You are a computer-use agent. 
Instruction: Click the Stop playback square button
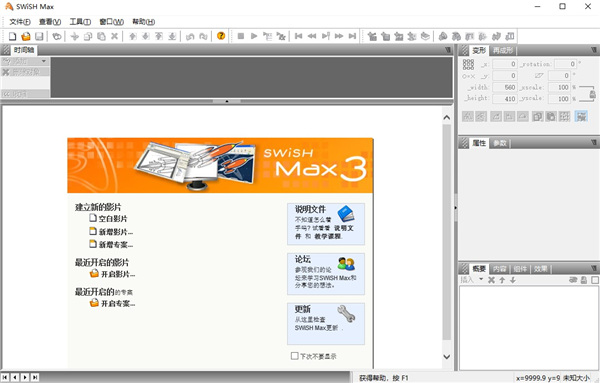pos(241,36)
